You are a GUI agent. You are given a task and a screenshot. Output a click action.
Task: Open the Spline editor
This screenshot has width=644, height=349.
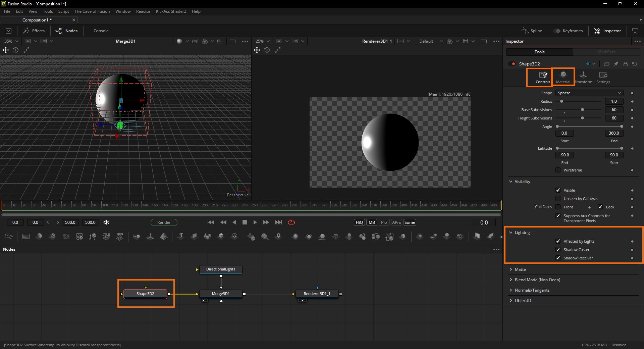pos(531,31)
